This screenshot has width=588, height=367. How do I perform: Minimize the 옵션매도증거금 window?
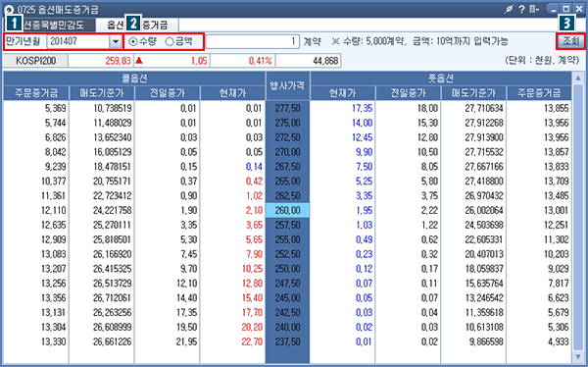[553, 9]
